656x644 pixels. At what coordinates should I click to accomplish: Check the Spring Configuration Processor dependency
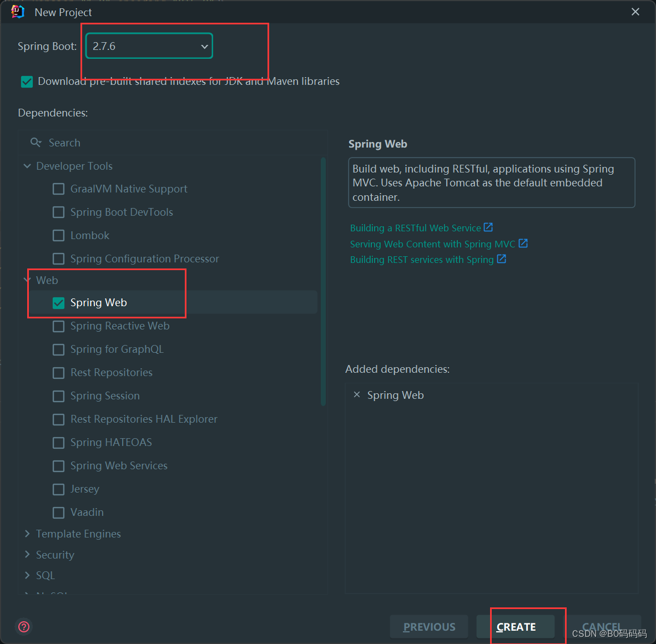click(59, 259)
